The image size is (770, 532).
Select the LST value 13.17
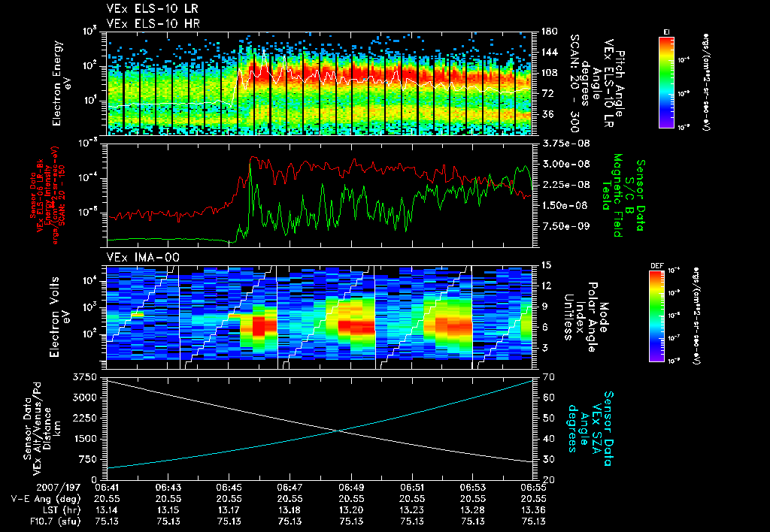click(229, 510)
